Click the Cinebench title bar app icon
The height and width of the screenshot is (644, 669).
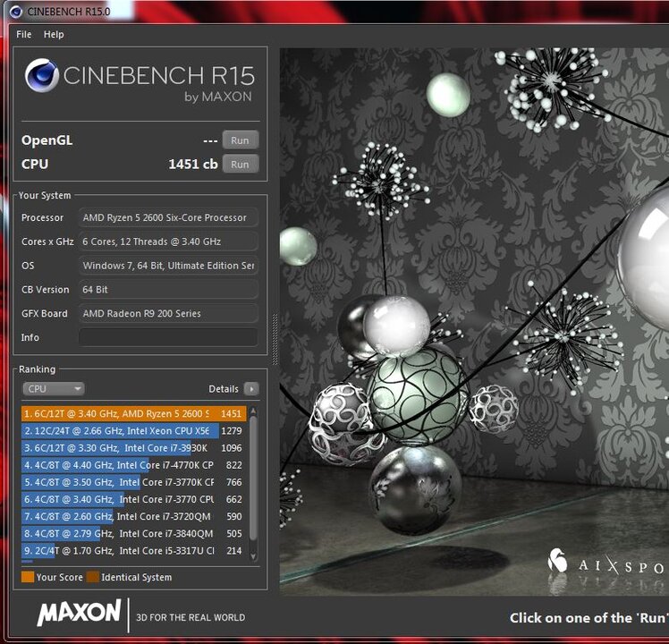(16, 12)
